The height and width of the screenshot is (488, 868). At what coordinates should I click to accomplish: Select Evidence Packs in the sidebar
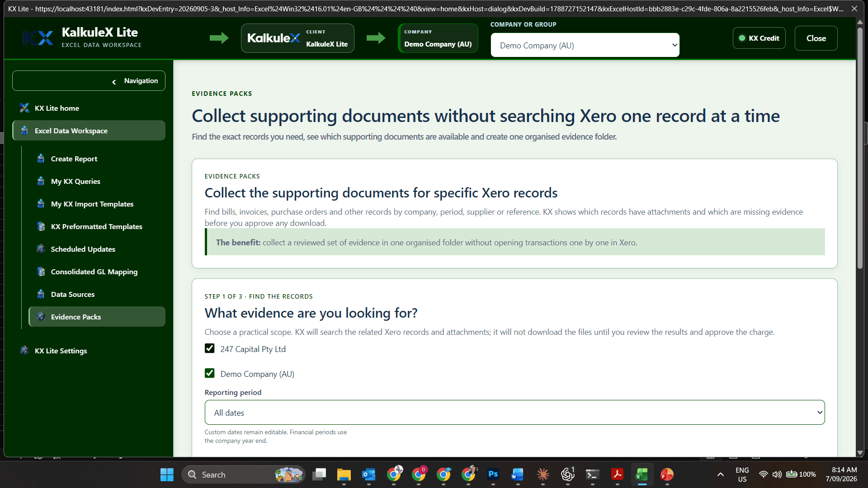click(97, 317)
